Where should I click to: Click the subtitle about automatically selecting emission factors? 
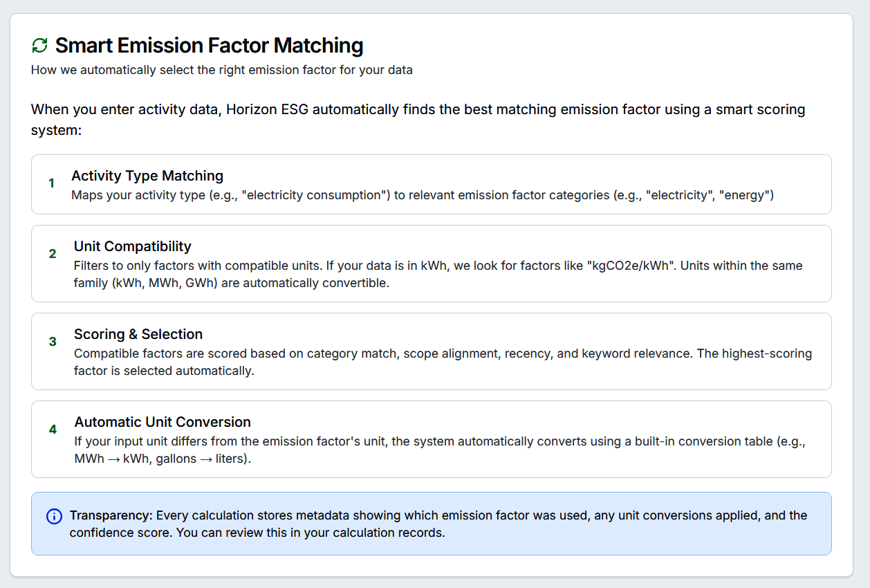tap(222, 70)
